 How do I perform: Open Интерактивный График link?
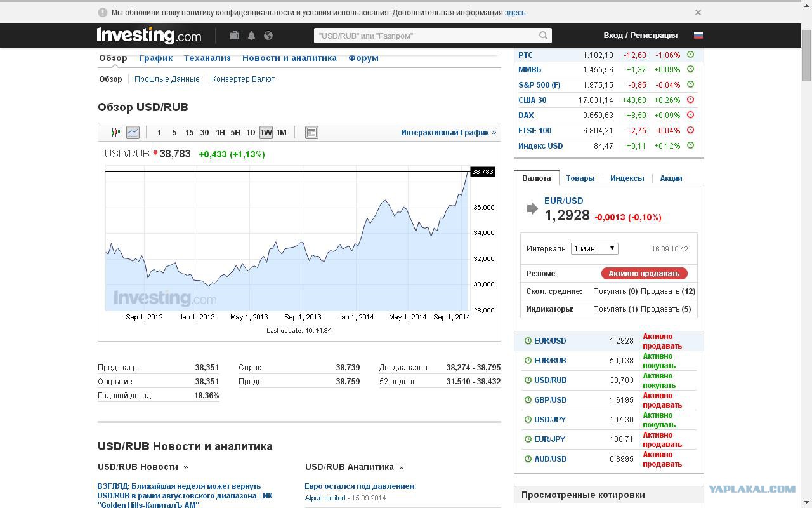pos(449,132)
